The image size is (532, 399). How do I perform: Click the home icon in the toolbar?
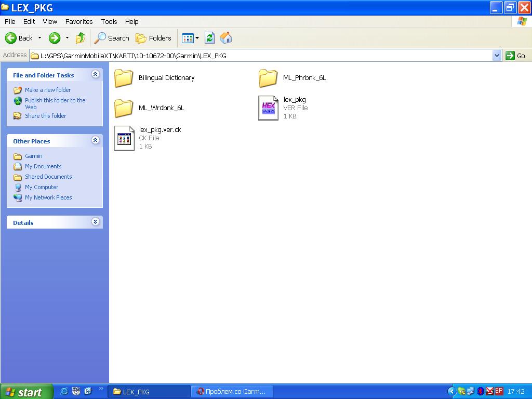(226, 38)
